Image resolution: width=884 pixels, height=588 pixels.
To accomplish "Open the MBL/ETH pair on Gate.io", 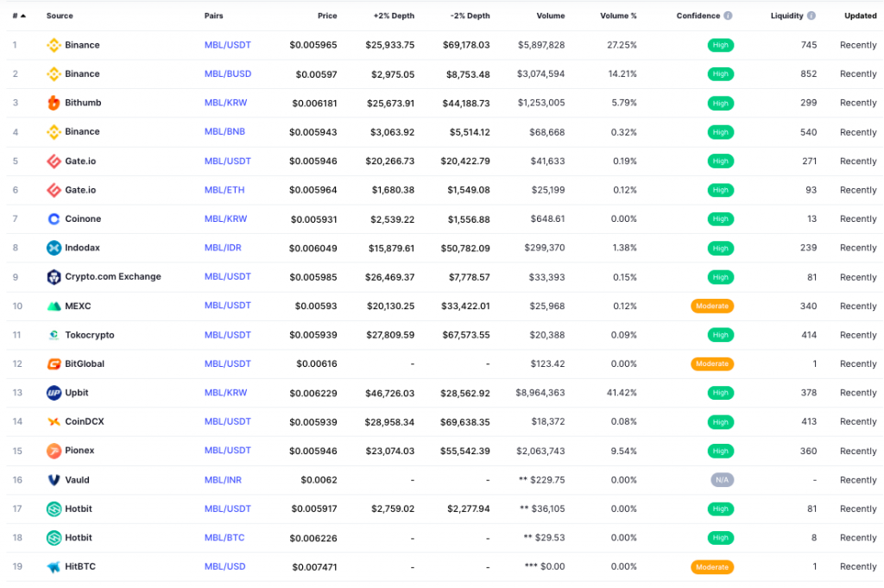I will coord(224,190).
